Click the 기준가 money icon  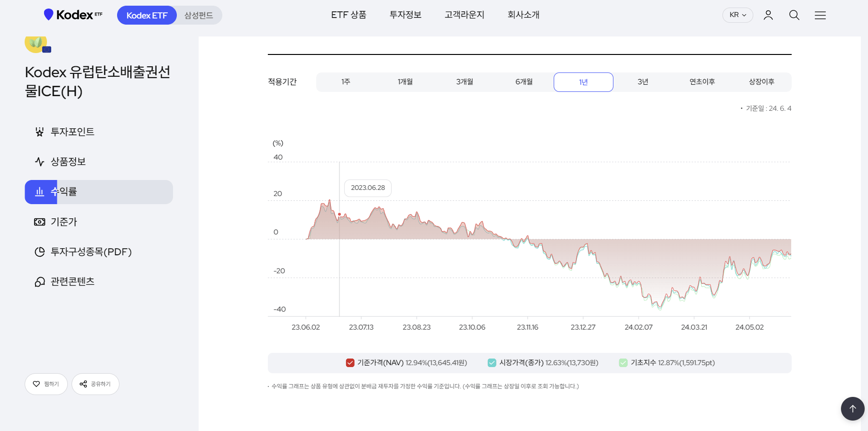40,222
